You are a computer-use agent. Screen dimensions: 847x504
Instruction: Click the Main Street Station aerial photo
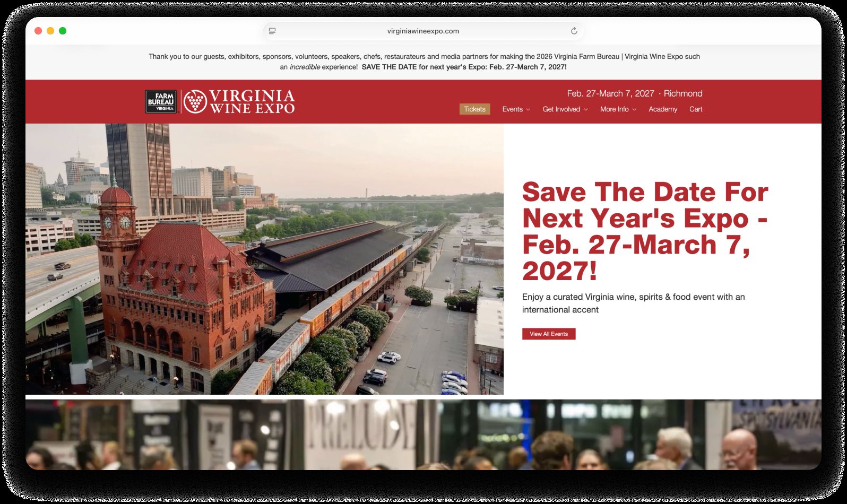tap(264, 259)
